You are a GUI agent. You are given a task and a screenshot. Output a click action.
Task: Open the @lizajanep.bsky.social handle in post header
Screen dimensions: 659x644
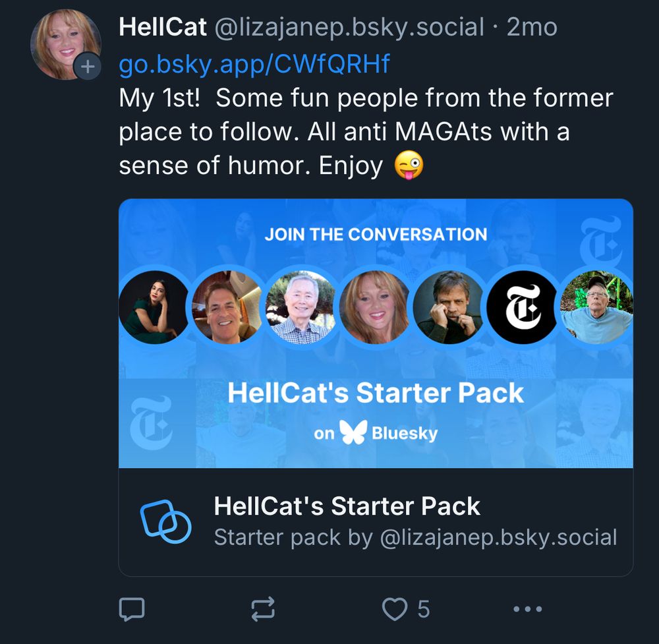(346, 27)
